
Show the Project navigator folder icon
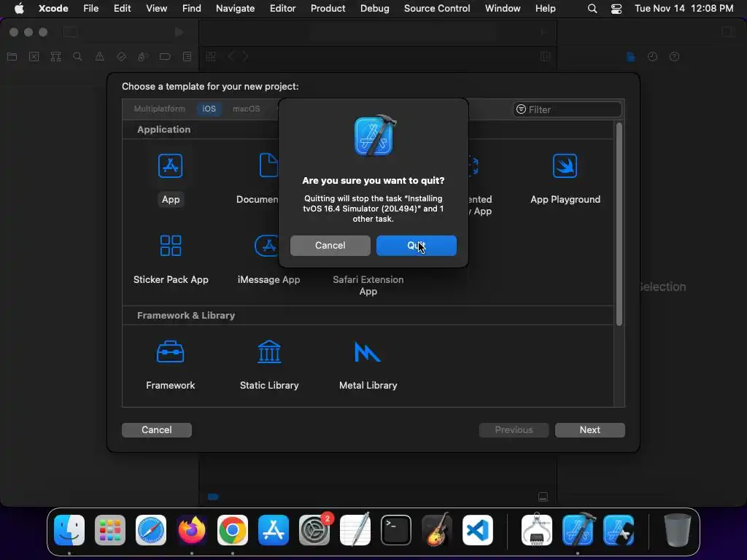tap(12, 57)
